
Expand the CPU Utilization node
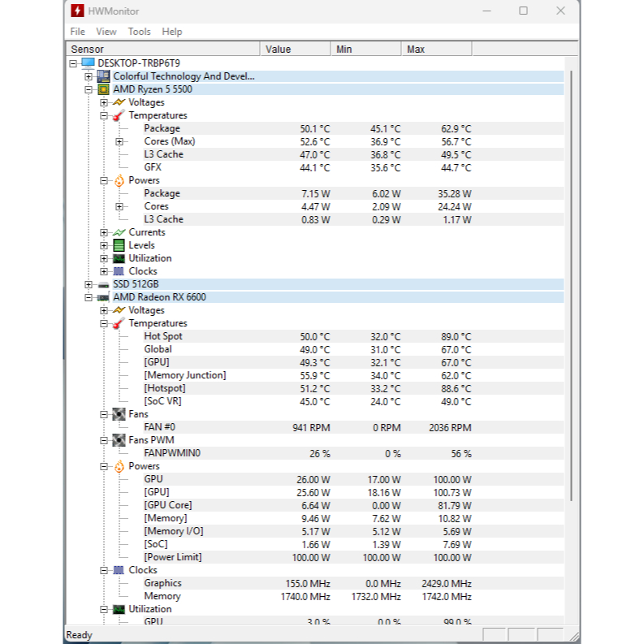[x=104, y=258]
